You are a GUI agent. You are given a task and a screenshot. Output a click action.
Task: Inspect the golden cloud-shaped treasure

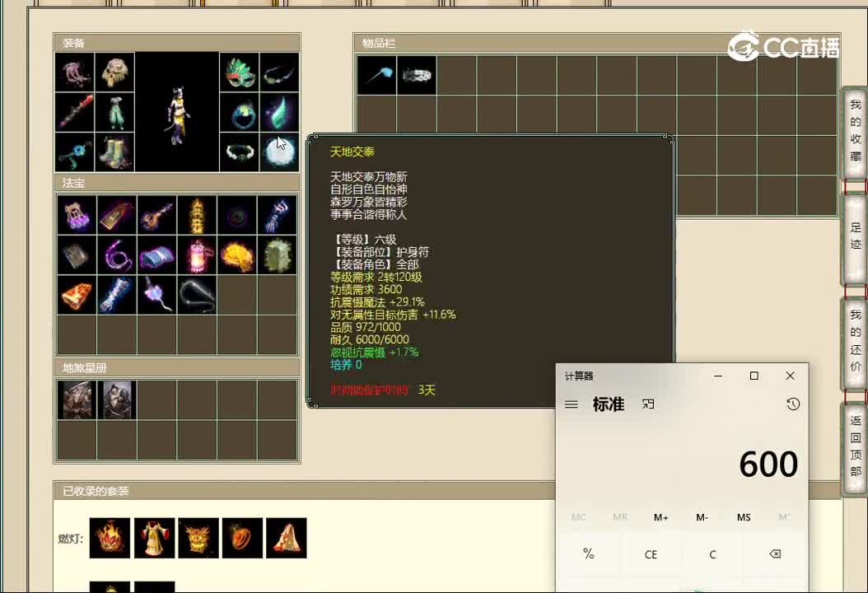coord(237,254)
